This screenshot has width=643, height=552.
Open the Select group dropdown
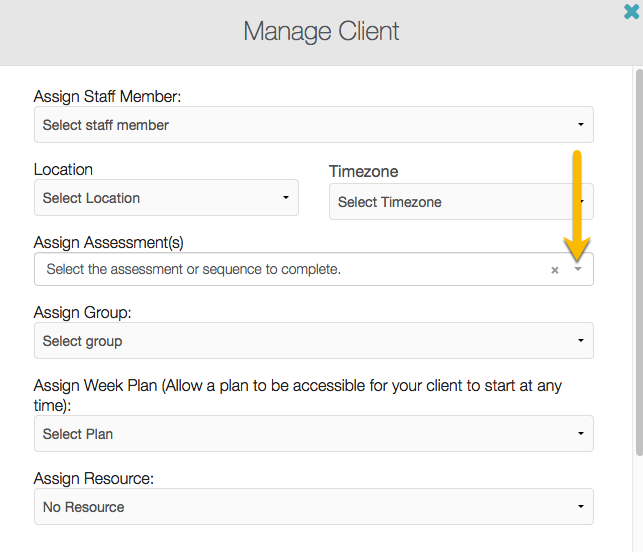click(x=314, y=341)
